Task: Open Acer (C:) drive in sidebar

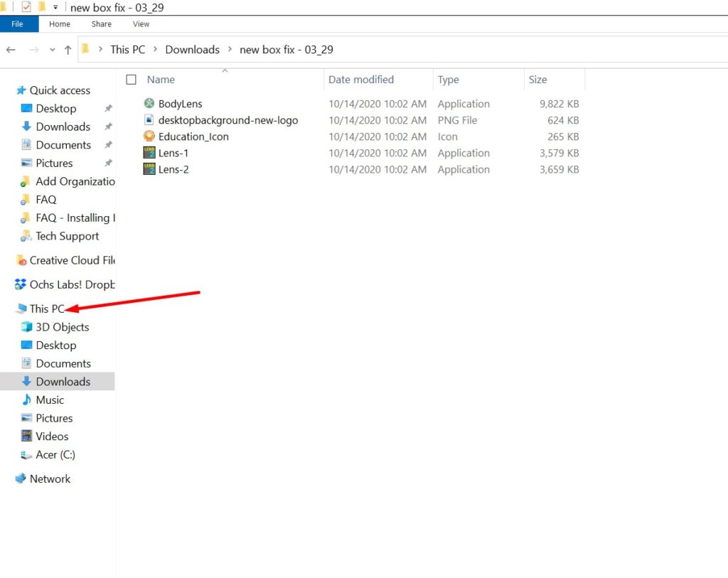Action: pyautogui.click(x=55, y=454)
